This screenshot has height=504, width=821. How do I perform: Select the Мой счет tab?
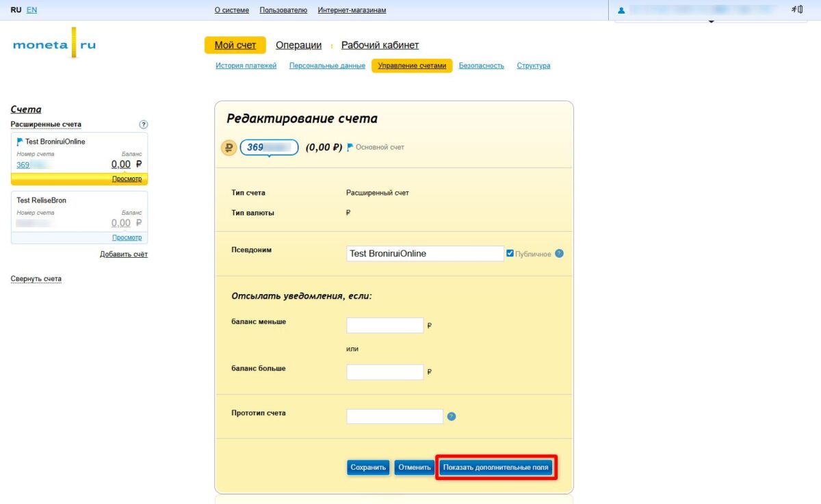(x=235, y=45)
